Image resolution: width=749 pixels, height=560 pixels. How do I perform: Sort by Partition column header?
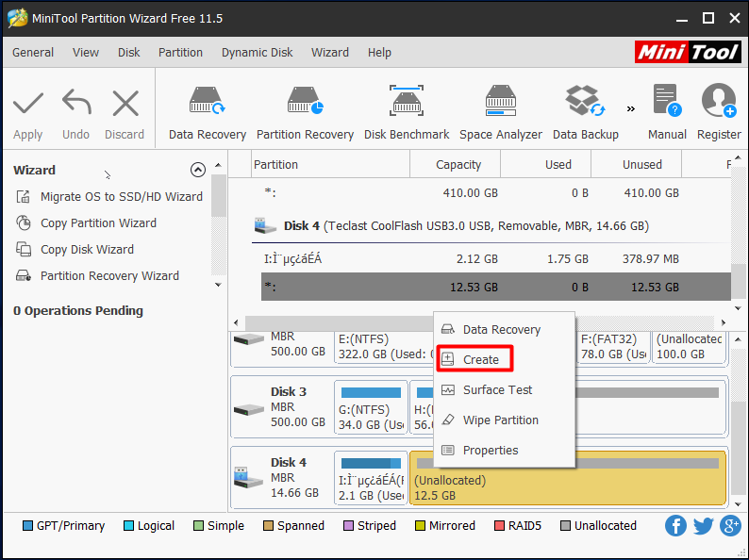click(x=330, y=165)
